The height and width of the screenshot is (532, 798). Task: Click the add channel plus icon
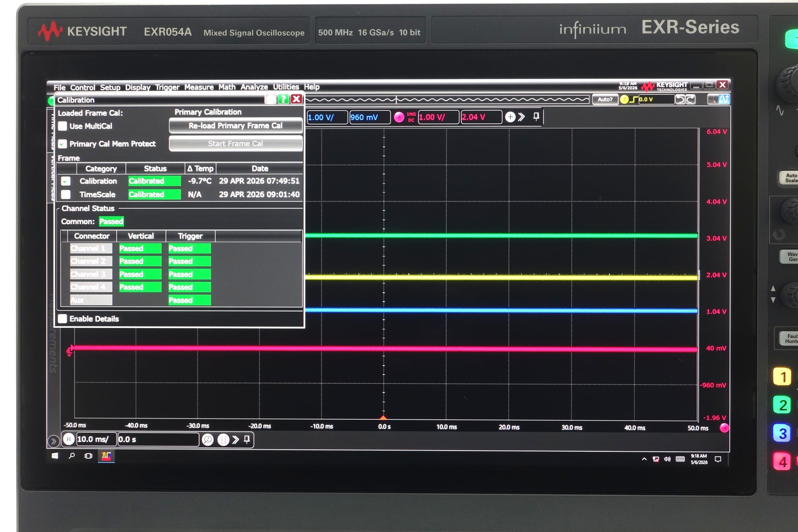point(510,117)
